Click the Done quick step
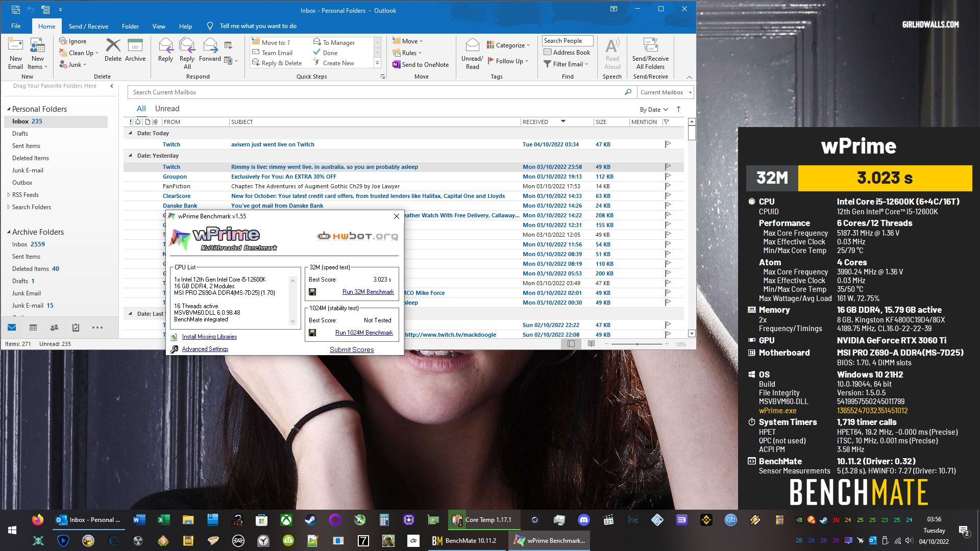Image resolution: width=980 pixels, height=551 pixels. coord(326,53)
